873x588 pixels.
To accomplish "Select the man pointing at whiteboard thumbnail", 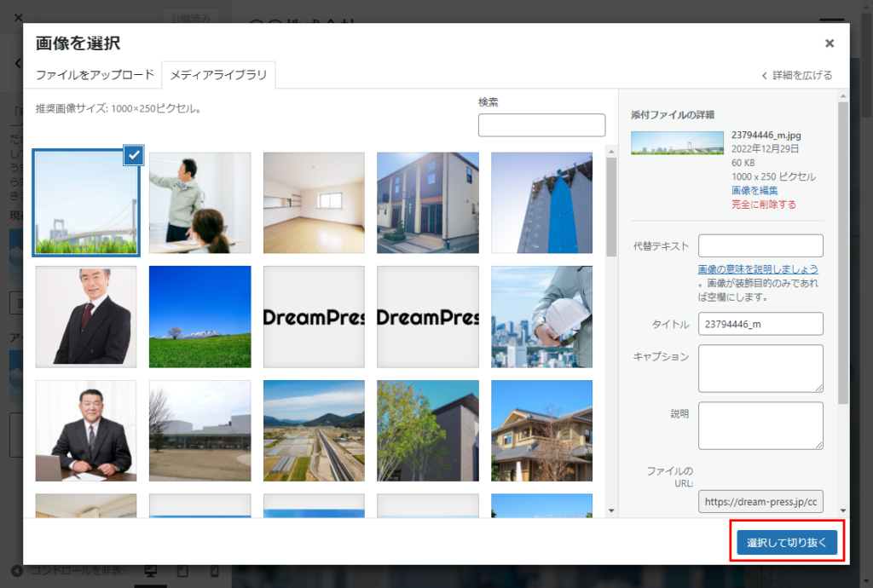I will (199, 203).
